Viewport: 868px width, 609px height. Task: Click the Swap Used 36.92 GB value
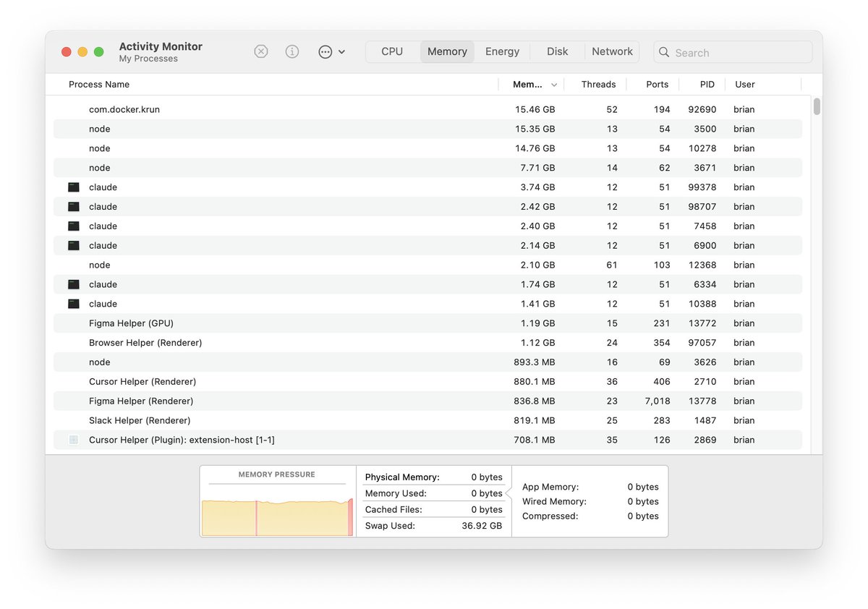click(482, 526)
